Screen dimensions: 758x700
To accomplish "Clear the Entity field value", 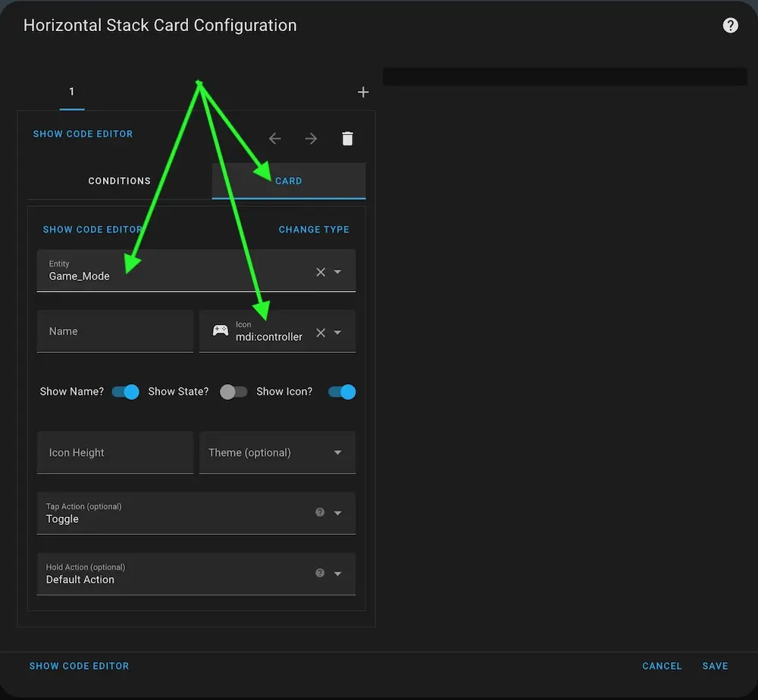I will pos(321,272).
